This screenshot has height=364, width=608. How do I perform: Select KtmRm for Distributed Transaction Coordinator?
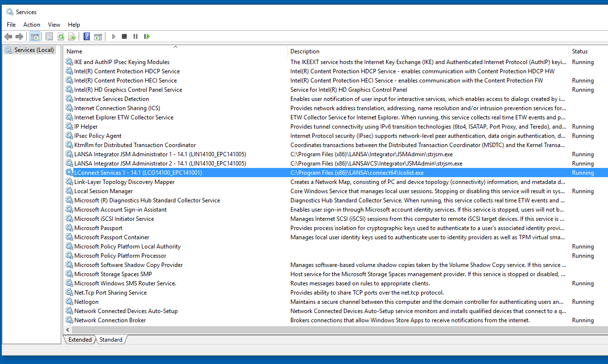[x=135, y=145]
